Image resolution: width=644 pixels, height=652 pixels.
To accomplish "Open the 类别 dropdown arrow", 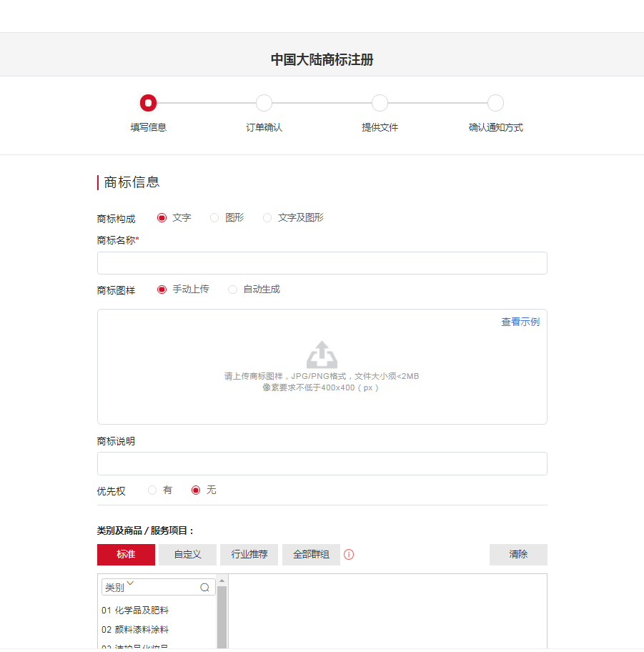I will (130, 583).
